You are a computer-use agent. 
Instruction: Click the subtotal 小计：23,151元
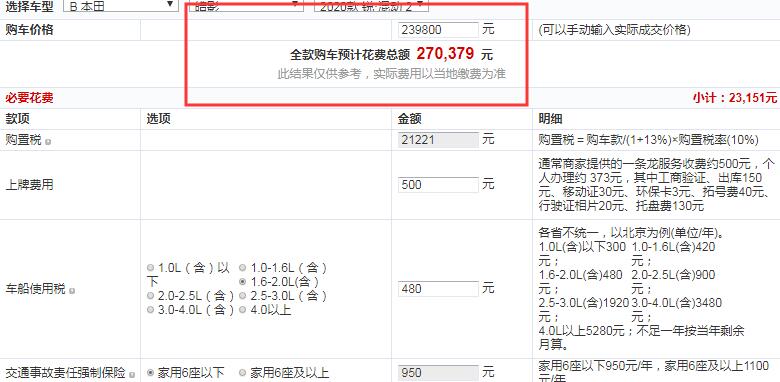click(734, 98)
